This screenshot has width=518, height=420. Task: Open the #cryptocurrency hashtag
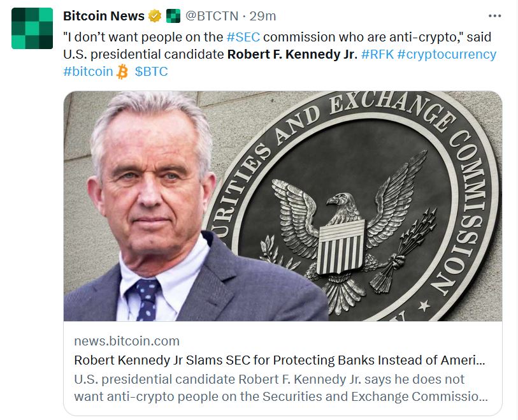[447, 54]
